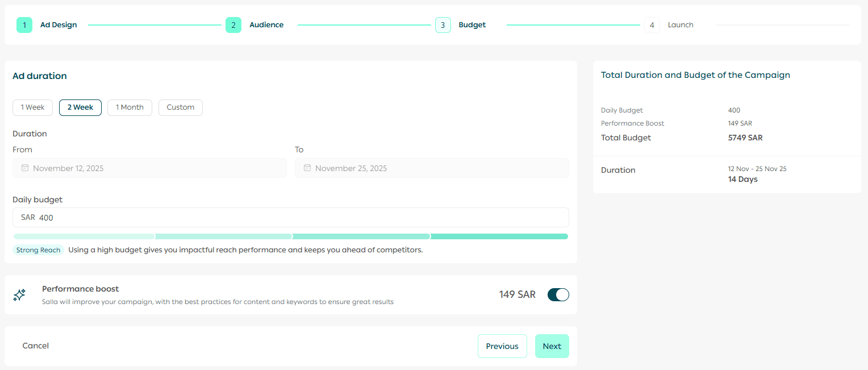Open the From date picker field

tap(149, 168)
